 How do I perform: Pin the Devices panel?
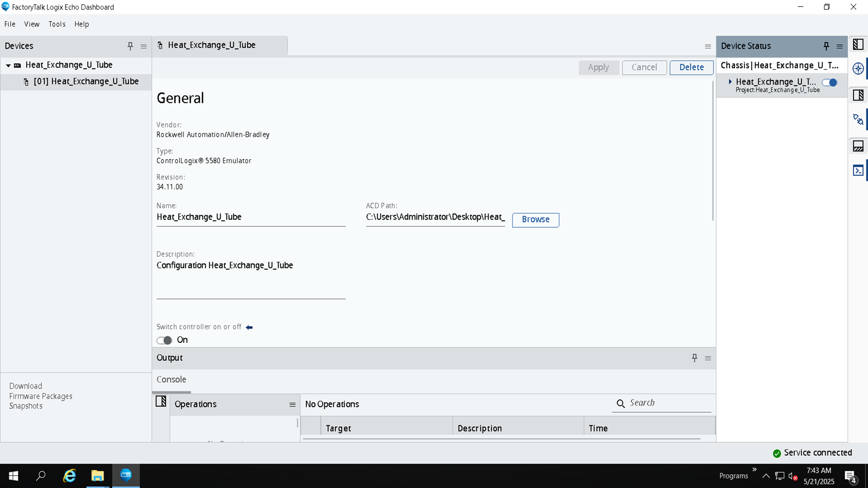130,46
